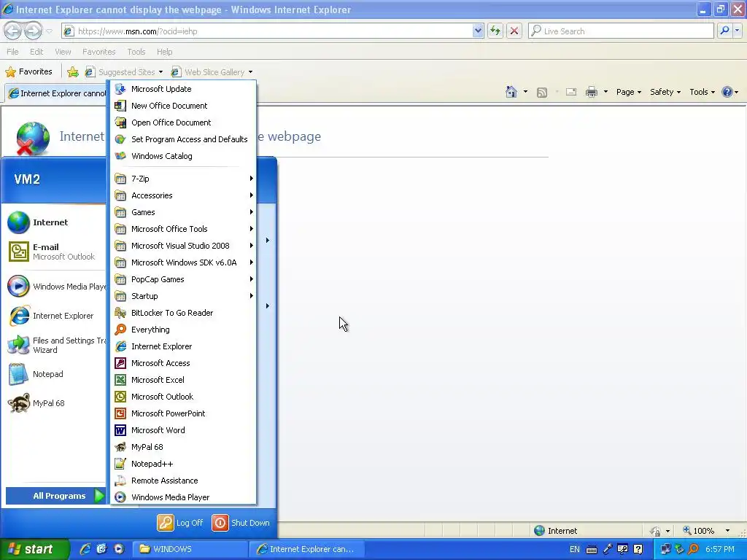Click the Start button
The image size is (747, 560).
tap(35, 549)
